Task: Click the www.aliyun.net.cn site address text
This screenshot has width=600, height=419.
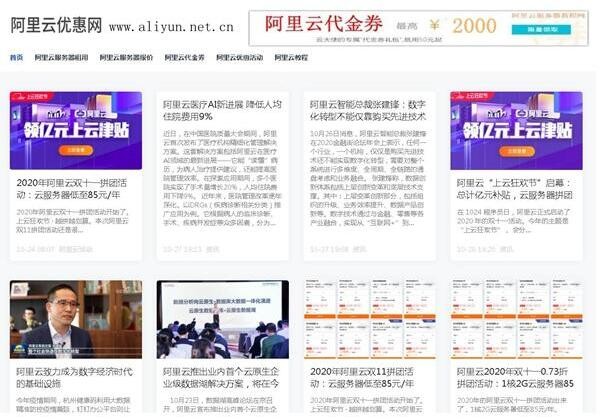Action: click(171, 27)
